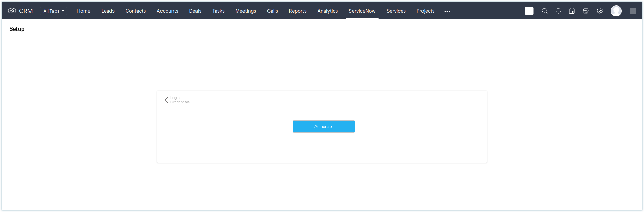Open the Deals tab
The width and height of the screenshot is (644, 212).
(x=195, y=11)
